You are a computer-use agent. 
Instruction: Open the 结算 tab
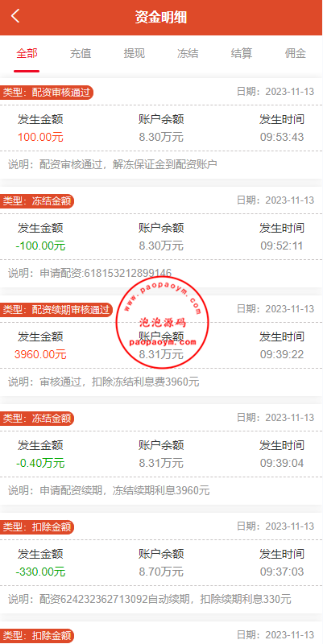(242, 53)
